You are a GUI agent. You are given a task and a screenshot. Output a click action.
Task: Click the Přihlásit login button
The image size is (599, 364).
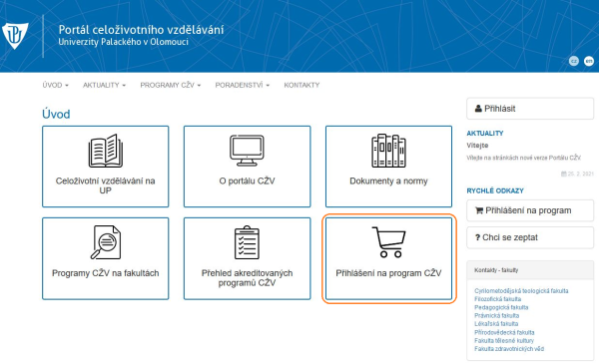coord(530,109)
